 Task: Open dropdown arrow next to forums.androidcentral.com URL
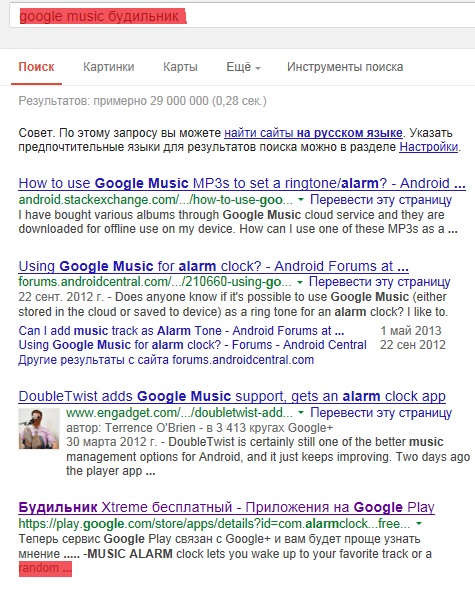point(300,282)
